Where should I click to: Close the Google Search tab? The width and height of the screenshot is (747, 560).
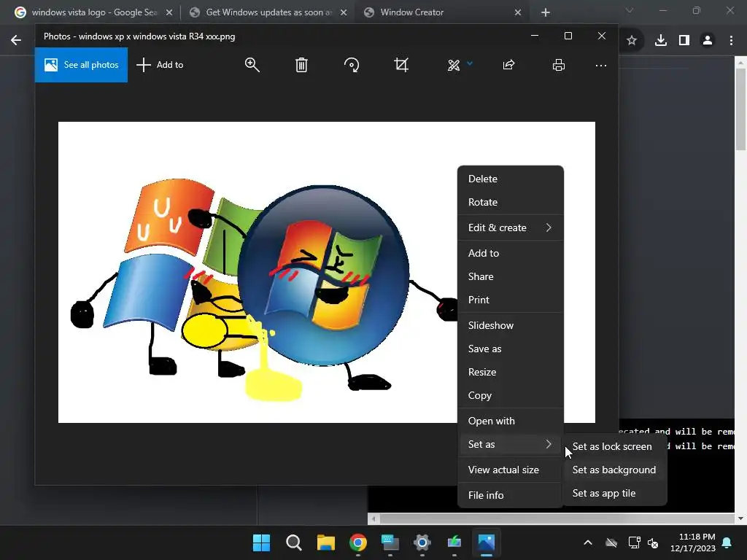pos(169,13)
